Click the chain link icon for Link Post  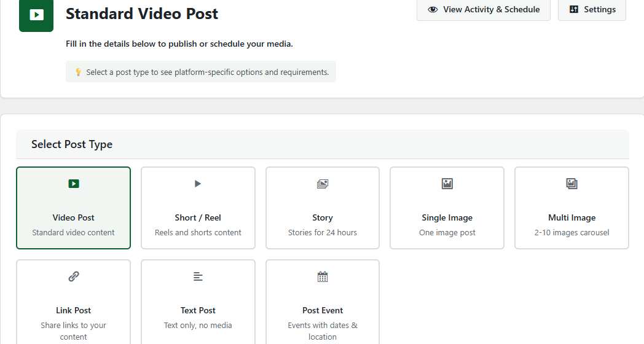click(x=74, y=276)
